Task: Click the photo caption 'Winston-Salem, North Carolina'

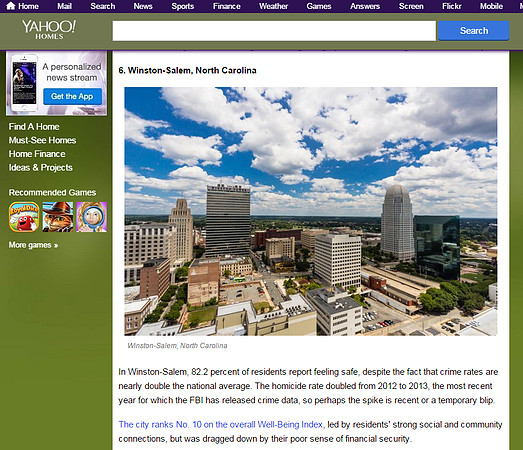Action: click(x=177, y=346)
